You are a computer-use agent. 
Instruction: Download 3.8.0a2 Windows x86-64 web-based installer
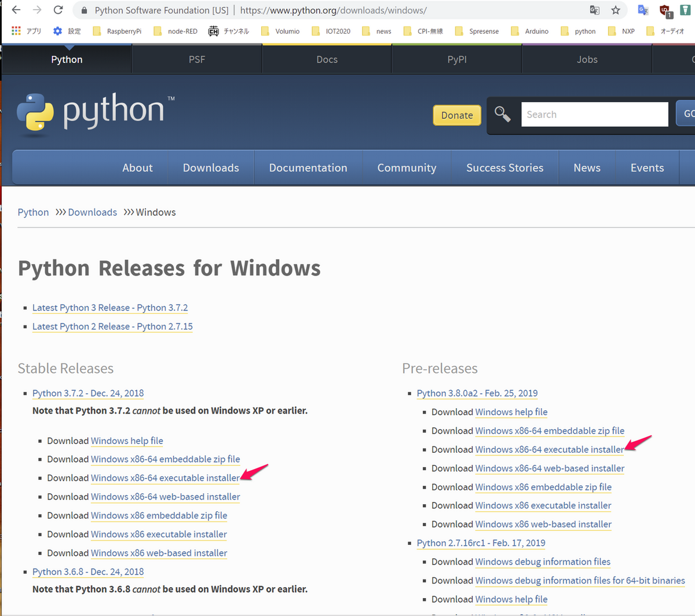click(x=550, y=468)
